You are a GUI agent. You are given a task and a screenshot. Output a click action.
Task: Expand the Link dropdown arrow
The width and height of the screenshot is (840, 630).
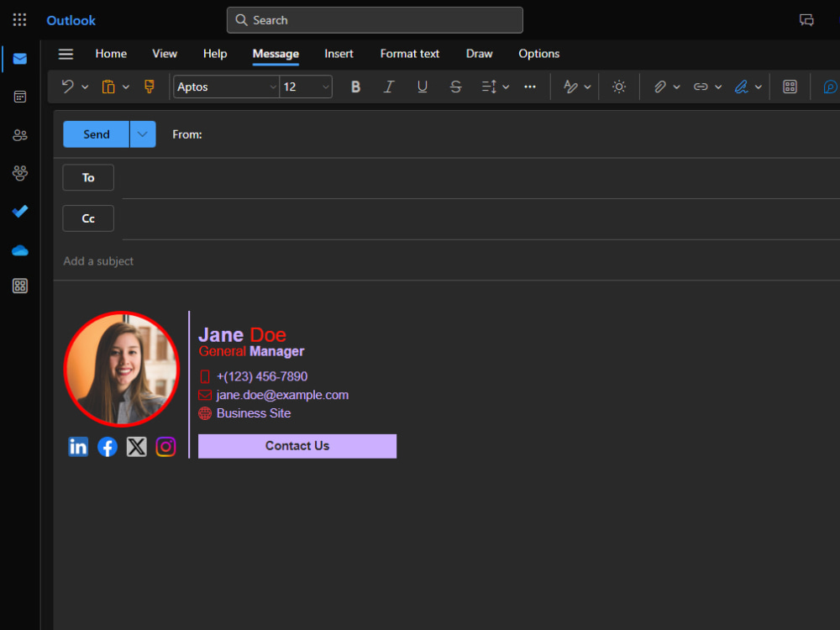pyautogui.click(x=718, y=87)
